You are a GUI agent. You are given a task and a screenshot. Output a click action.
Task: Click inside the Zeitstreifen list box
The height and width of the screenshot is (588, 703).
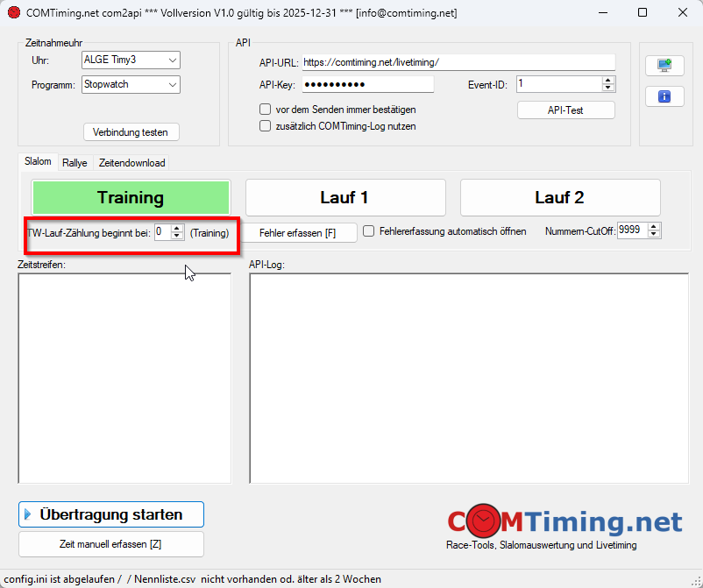click(x=124, y=379)
